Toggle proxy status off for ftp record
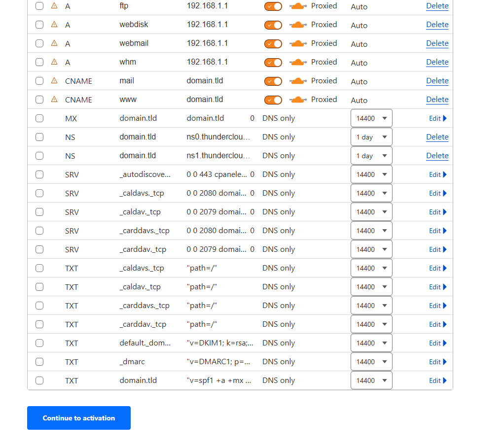This screenshot has width=503, height=448. tap(273, 6)
